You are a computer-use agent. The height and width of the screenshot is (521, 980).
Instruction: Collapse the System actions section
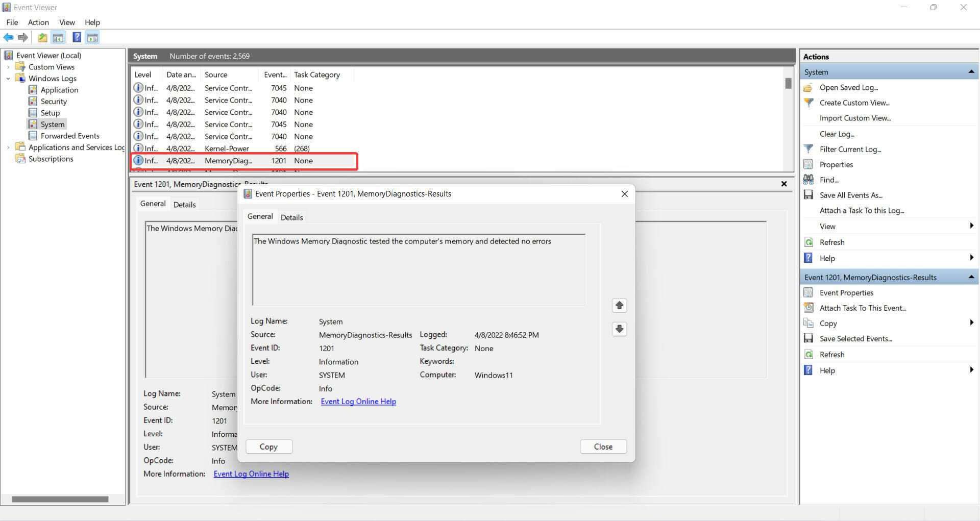pyautogui.click(x=971, y=72)
